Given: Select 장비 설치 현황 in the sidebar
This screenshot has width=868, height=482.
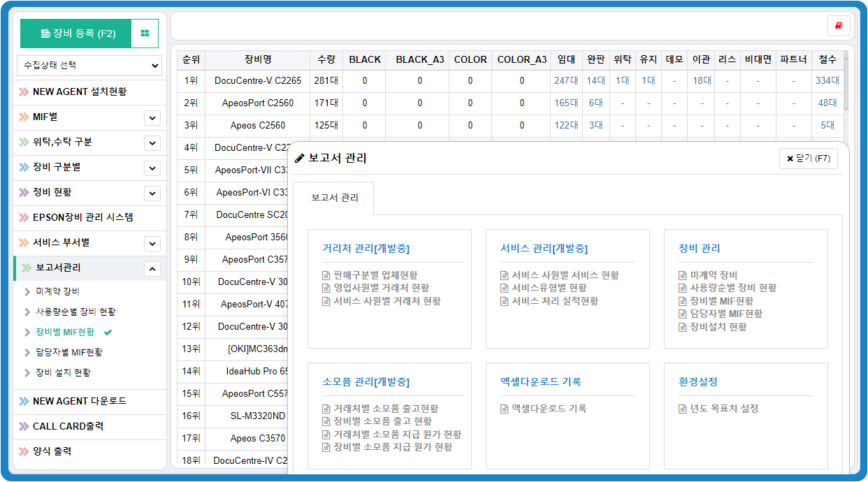Looking at the screenshot, I should [63, 373].
